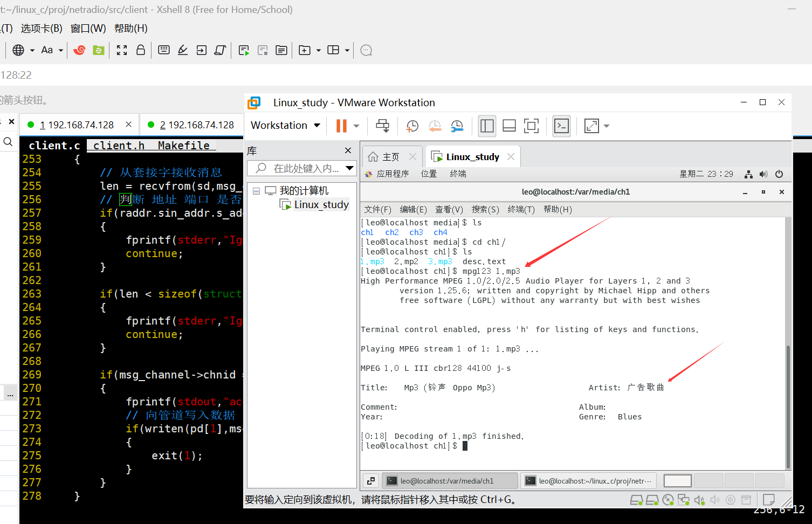Click client.h buffer tab in vim

point(119,146)
